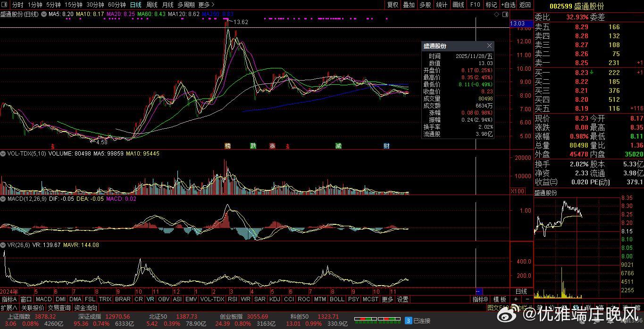
Task: Click the X100 volume scale label
Action: point(517,191)
